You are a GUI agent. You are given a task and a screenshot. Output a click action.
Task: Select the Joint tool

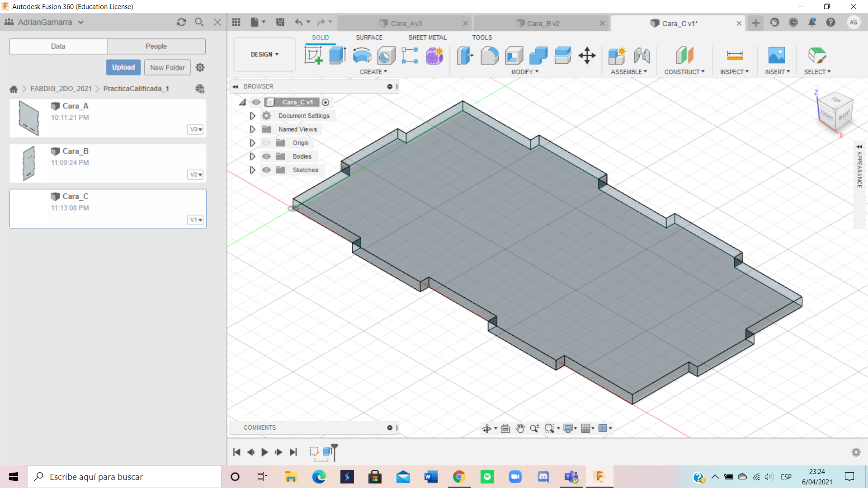tap(642, 56)
